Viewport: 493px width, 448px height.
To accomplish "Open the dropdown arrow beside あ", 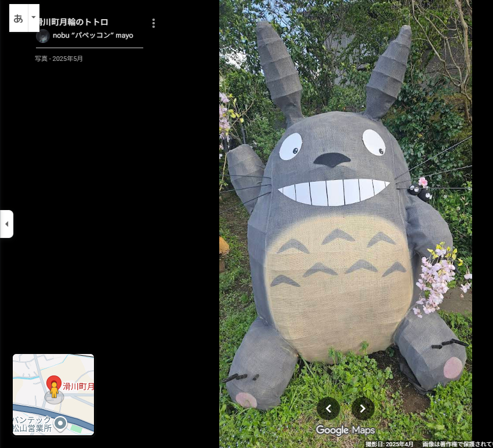I will (34, 18).
